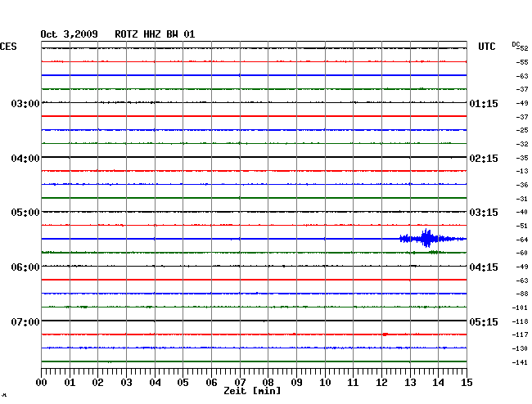Click the "02:15" UTC time label
Viewport: 532px width, 404px height.
pyautogui.click(x=484, y=159)
